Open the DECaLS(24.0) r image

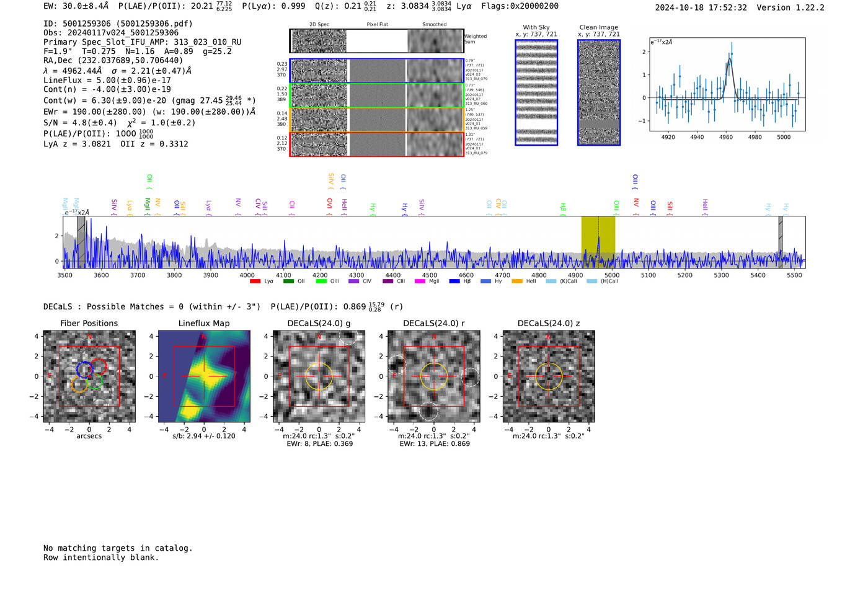click(434, 376)
